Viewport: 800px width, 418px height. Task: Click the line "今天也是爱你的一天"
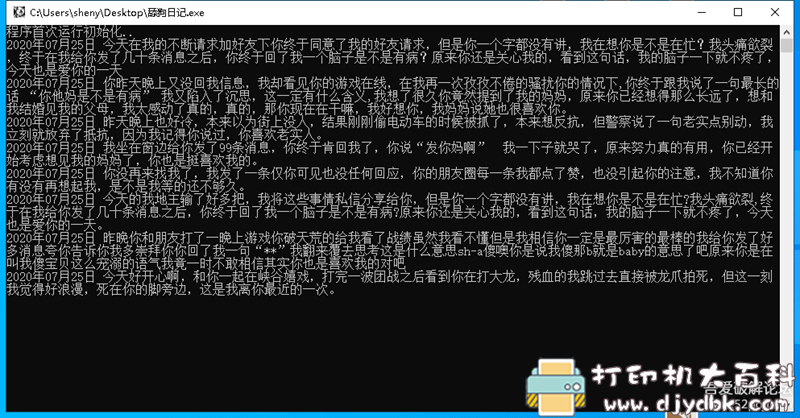click(x=64, y=70)
